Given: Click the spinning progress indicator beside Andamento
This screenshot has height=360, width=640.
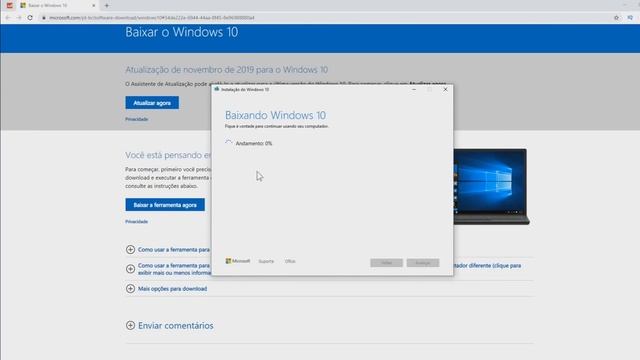Looking at the screenshot, I should (229, 143).
